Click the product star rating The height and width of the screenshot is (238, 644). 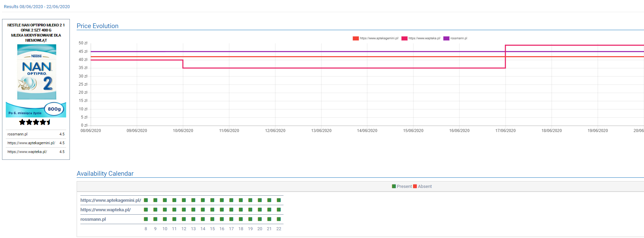(x=35, y=122)
